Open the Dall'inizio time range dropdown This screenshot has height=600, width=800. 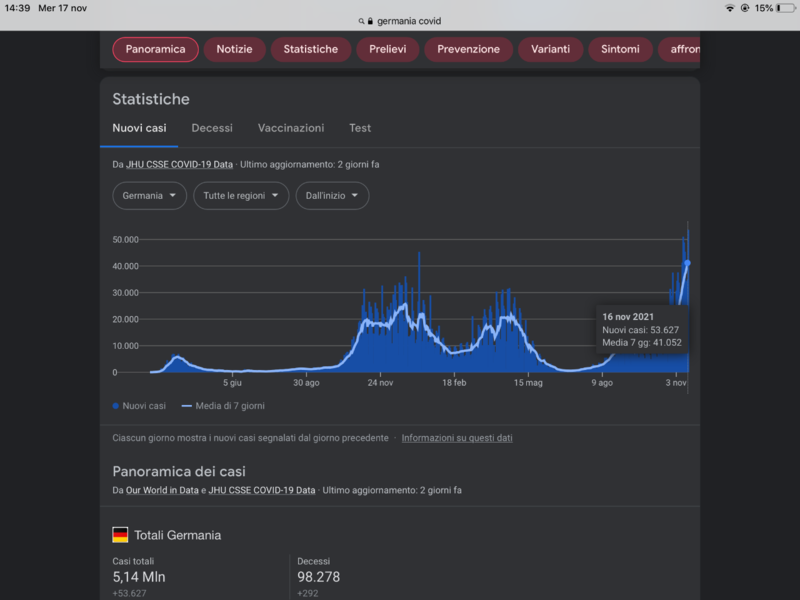click(x=332, y=196)
